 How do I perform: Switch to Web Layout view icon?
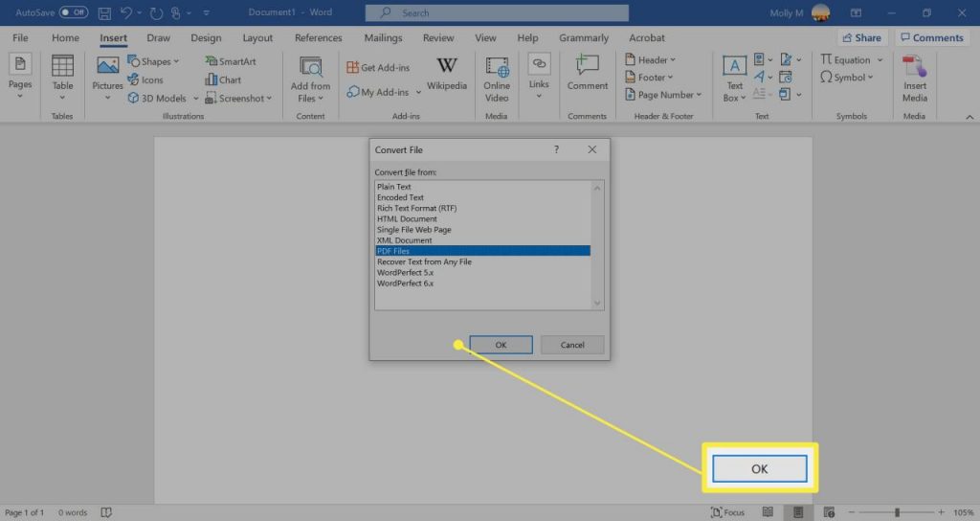coord(829,512)
